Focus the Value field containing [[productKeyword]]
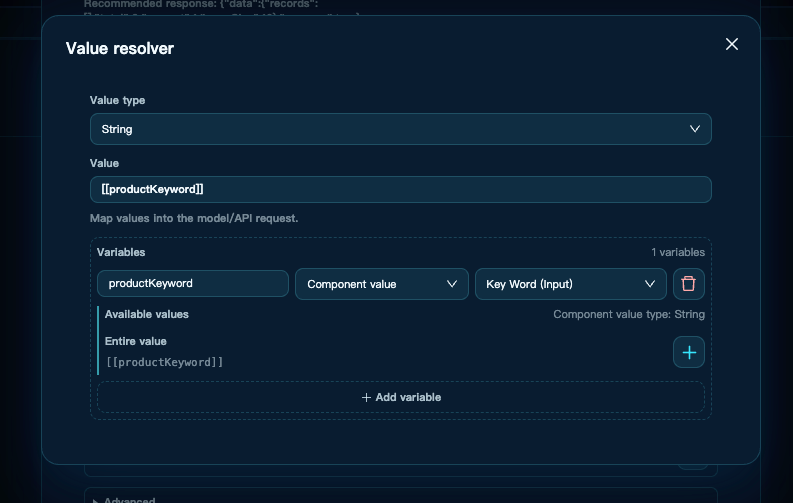 pos(401,190)
